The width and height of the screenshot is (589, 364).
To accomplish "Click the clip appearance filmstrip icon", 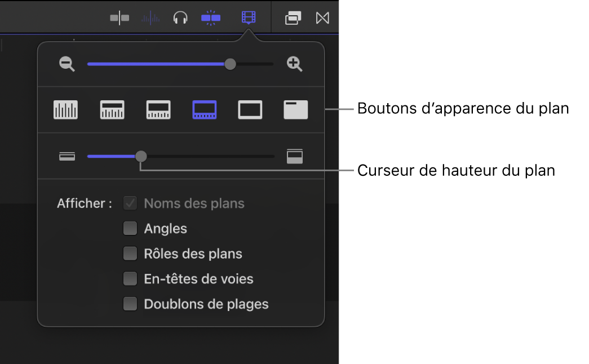I will (248, 17).
